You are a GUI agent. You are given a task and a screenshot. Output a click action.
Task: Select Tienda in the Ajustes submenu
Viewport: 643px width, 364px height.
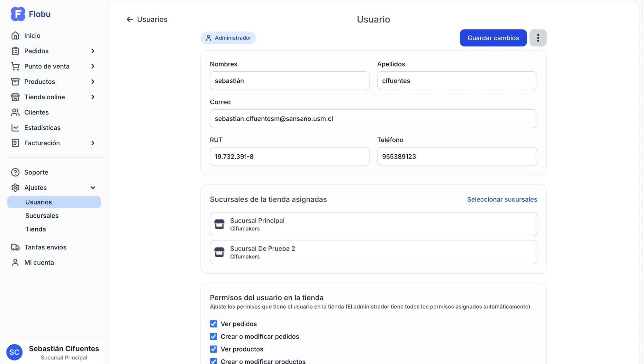35,229
